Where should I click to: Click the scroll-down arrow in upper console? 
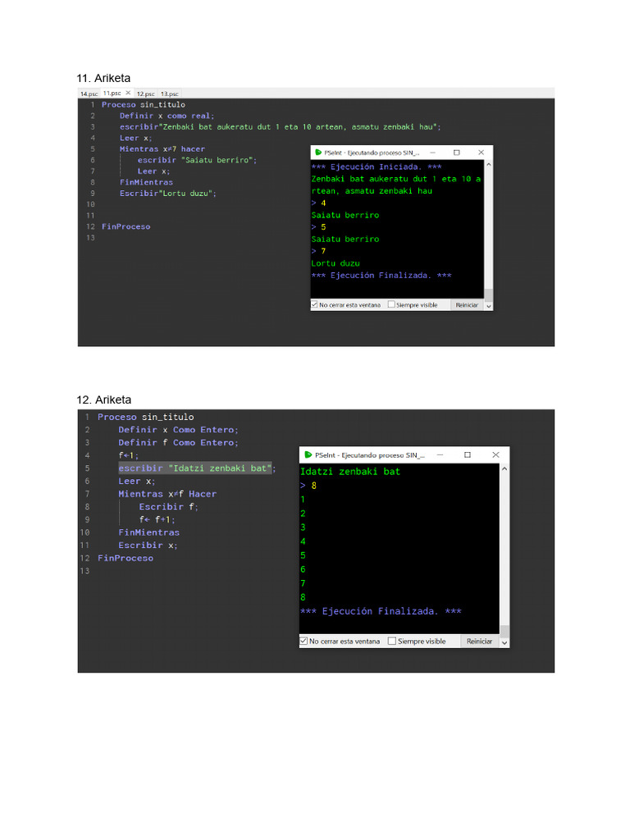tap(489, 306)
